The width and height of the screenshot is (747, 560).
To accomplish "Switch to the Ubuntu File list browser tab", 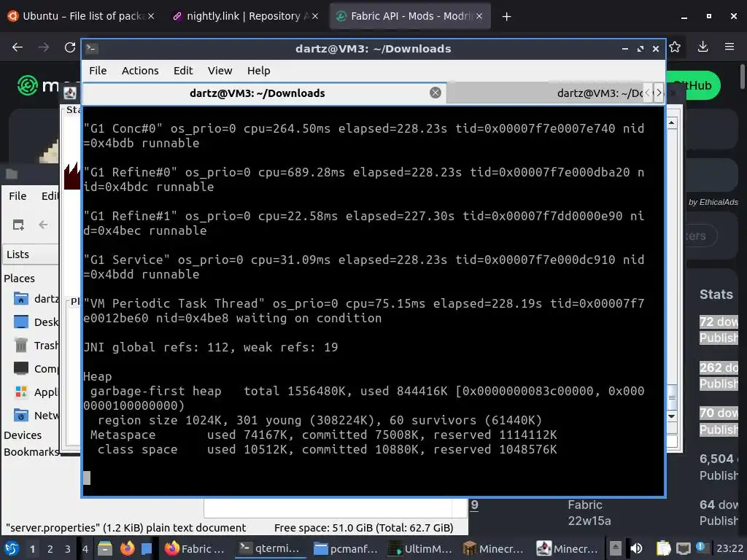I will 80,16.
